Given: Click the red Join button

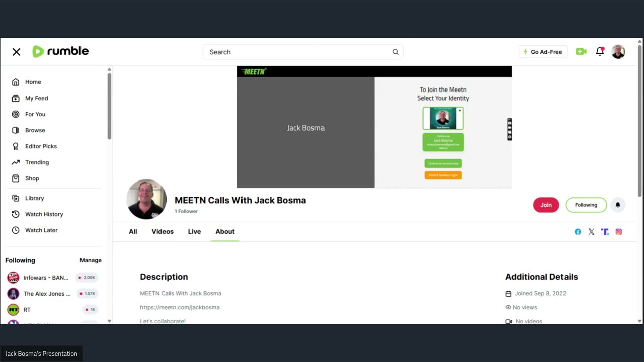Looking at the screenshot, I should [x=546, y=205].
